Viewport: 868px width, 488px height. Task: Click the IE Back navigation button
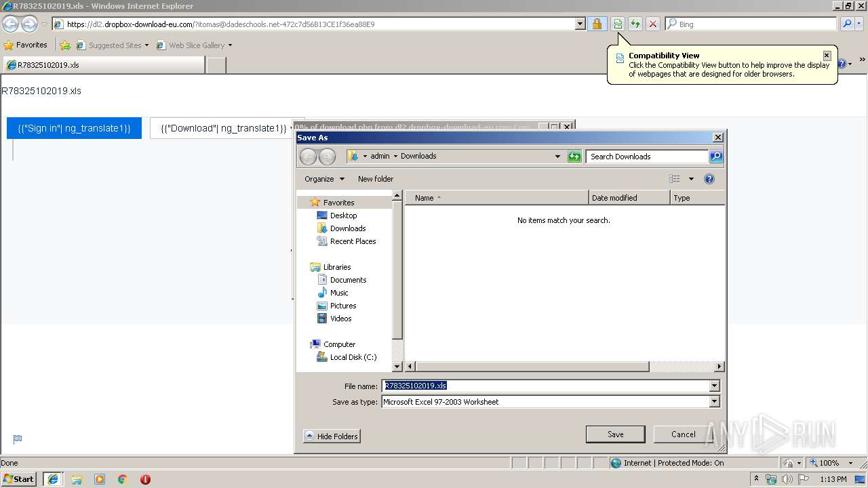10,24
